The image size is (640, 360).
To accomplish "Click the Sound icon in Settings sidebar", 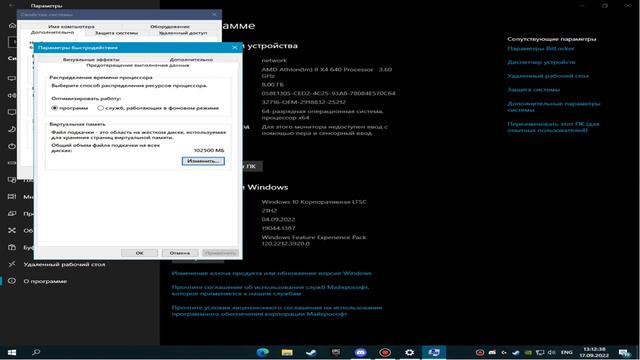I will tap(12, 95).
